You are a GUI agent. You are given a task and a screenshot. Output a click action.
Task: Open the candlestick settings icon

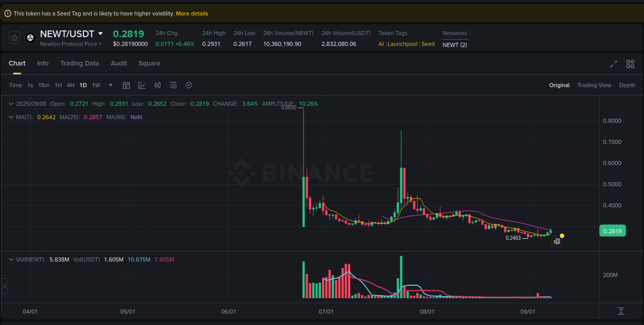point(158,85)
